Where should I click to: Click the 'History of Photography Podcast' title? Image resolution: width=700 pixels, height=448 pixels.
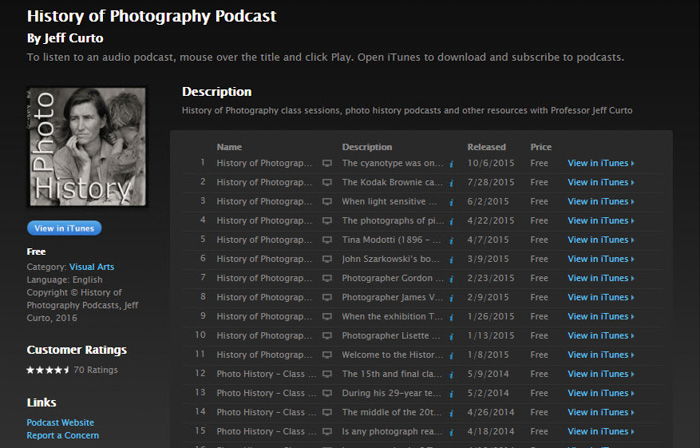pos(152,17)
